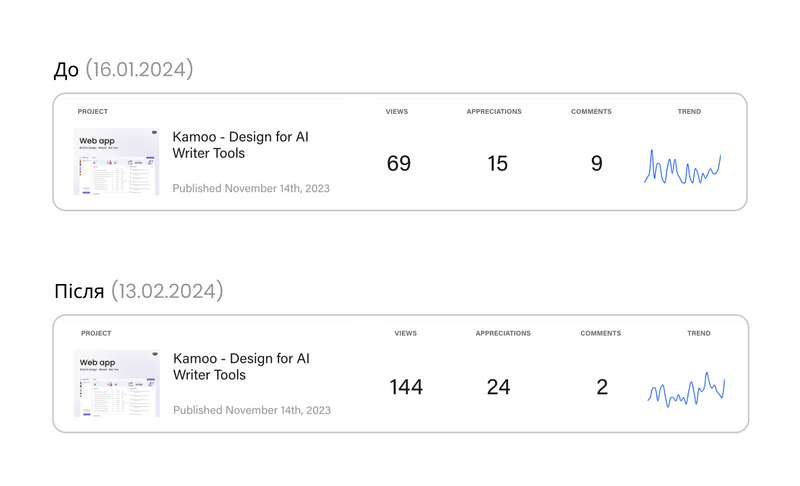Click the COMMENTS header in the top card

tap(591, 111)
